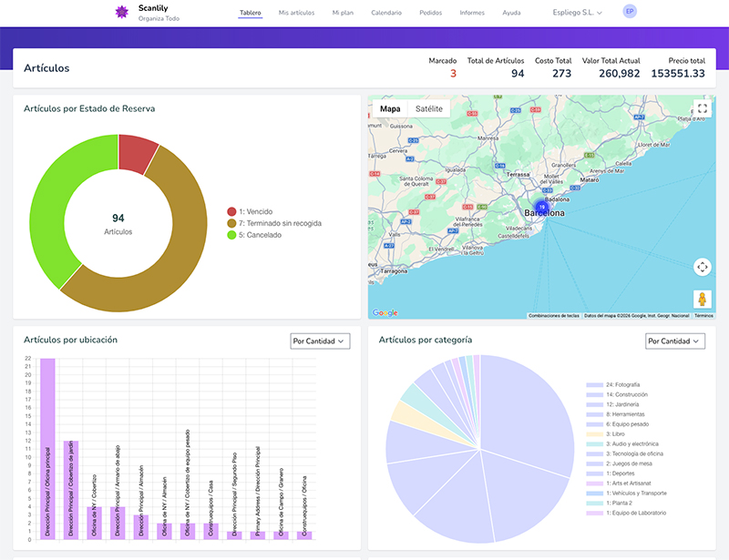This screenshot has height=560, width=729.
Task: Switch map to Satélite view
Action: click(x=428, y=108)
